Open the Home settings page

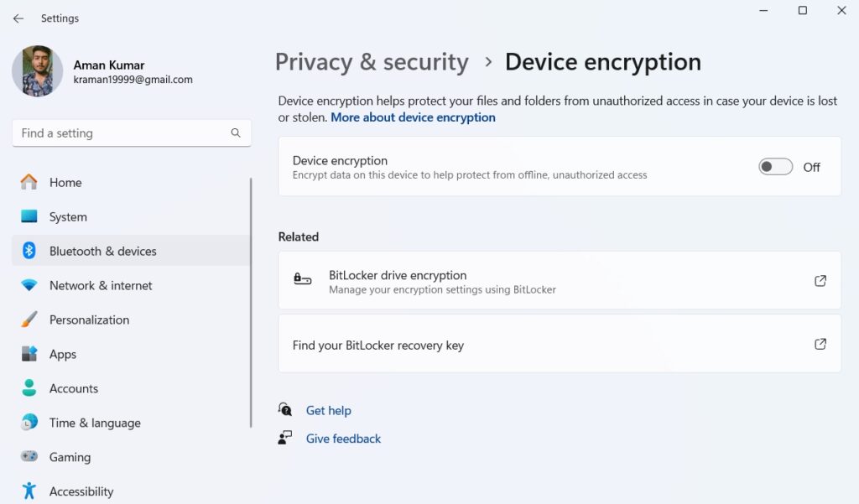[x=132, y=182]
